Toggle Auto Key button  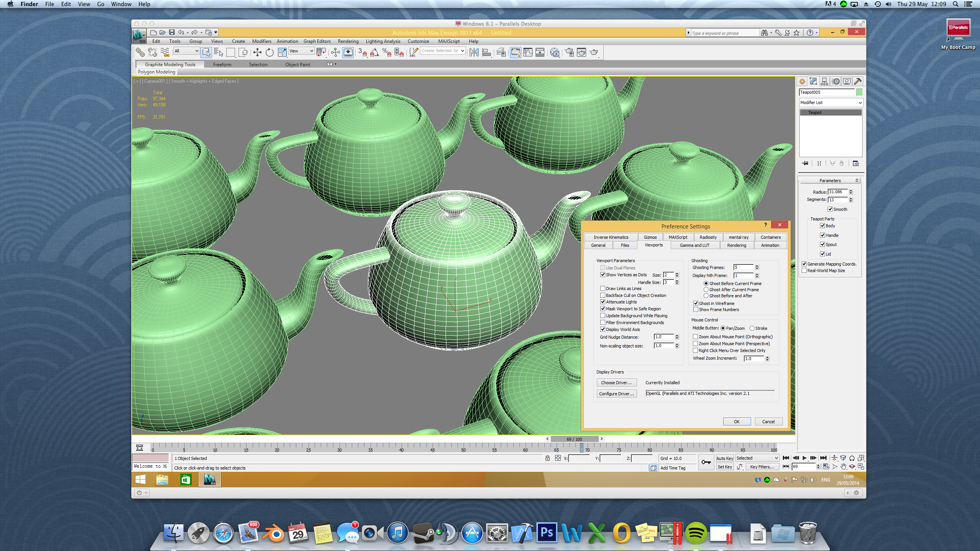pyautogui.click(x=725, y=458)
